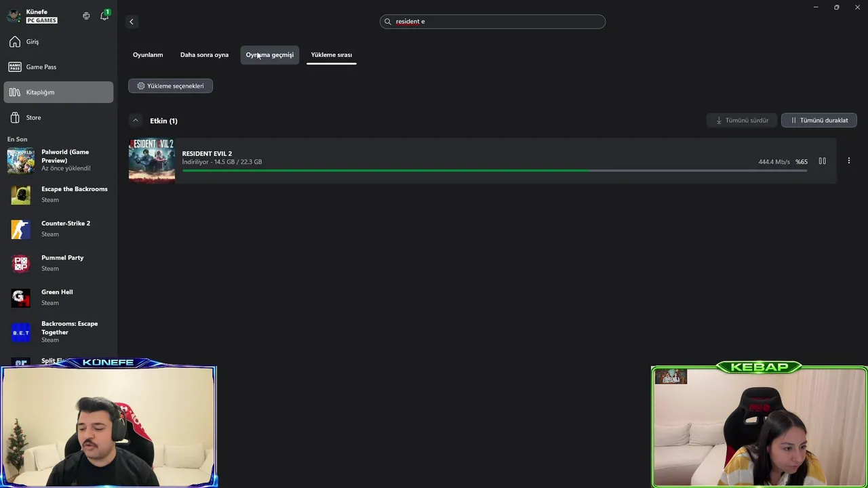Pause the Resident Evil 2 download
This screenshot has width=868, height=488.
(822, 161)
